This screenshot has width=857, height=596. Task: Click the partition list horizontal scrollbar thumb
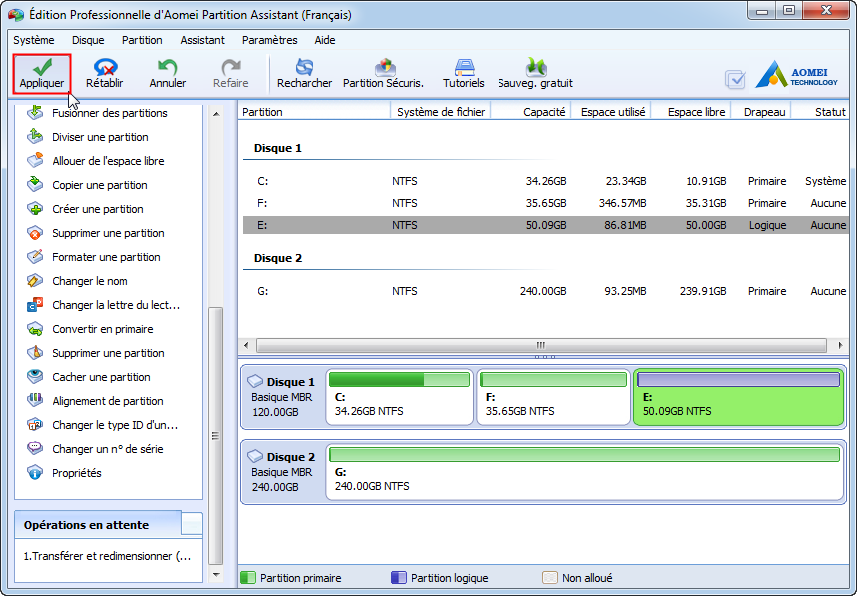(x=541, y=346)
